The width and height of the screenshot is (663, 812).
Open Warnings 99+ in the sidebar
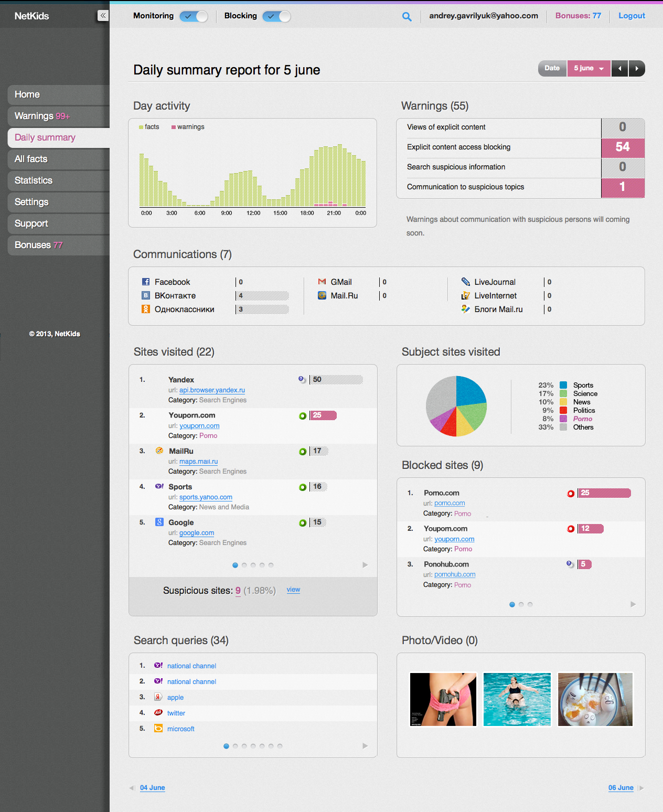click(59, 116)
